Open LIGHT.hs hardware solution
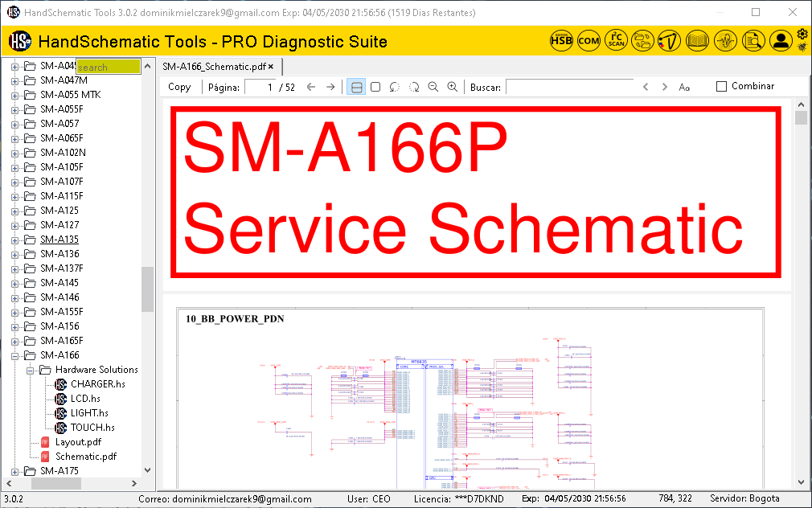This screenshot has height=508, width=812. [89, 412]
